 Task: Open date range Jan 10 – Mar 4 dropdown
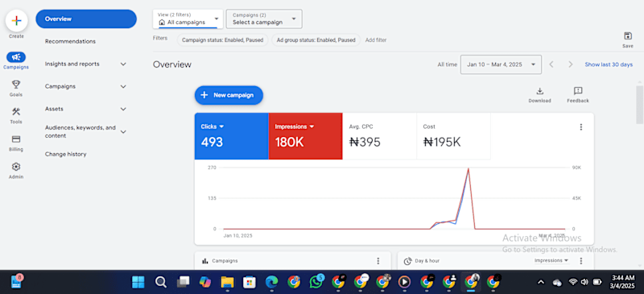click(501, 64)
